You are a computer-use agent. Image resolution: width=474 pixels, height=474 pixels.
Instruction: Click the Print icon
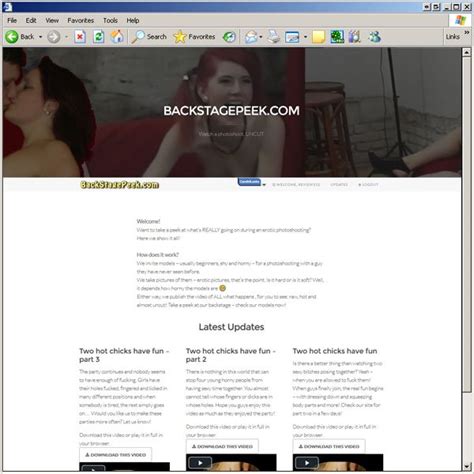coord(274,37)
